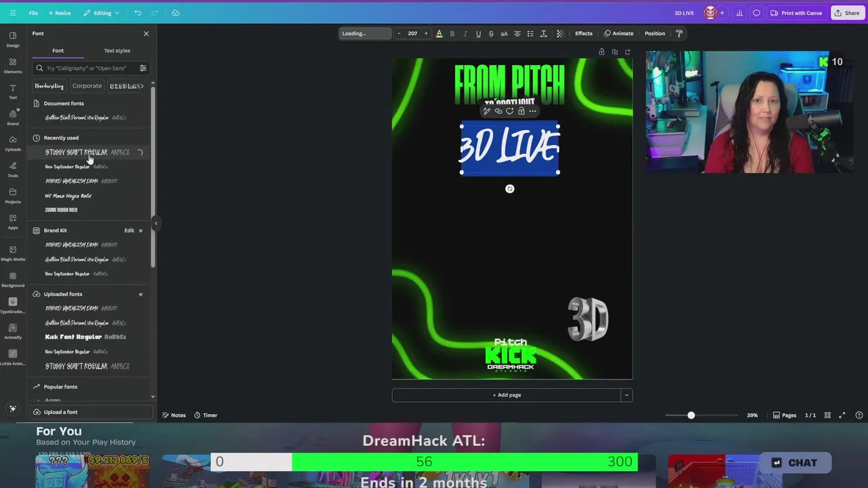Collapse the Uploaded fonts crown expander
This screenshot has width=868, height=488.
pyautogui.click(x=140, y=294)
